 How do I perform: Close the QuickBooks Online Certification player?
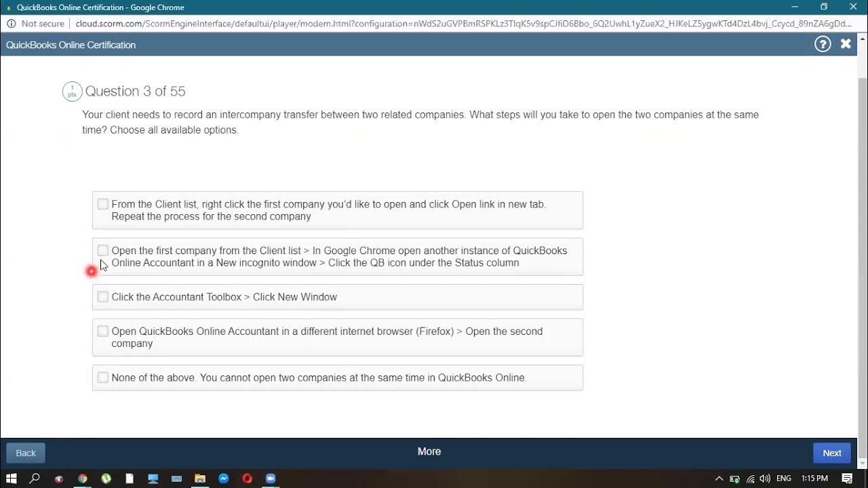click(846, 44)
